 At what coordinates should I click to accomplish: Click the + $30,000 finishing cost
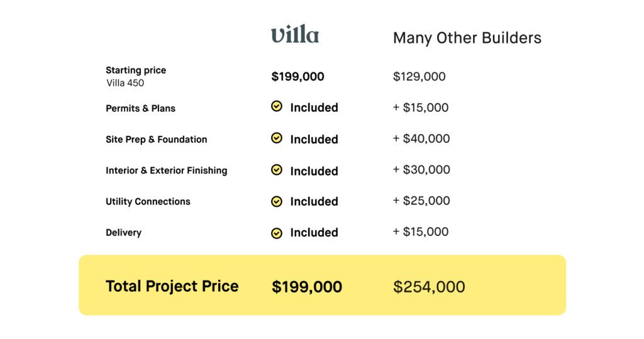421,169
